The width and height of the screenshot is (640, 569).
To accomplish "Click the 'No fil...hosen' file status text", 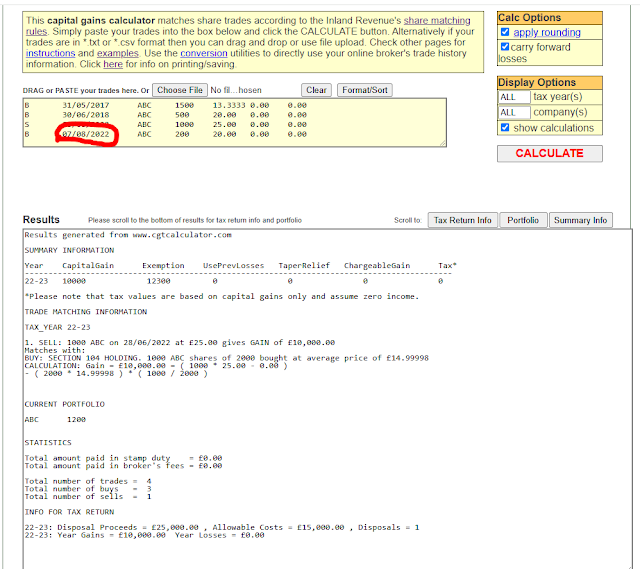I will (x=236, y=90).
